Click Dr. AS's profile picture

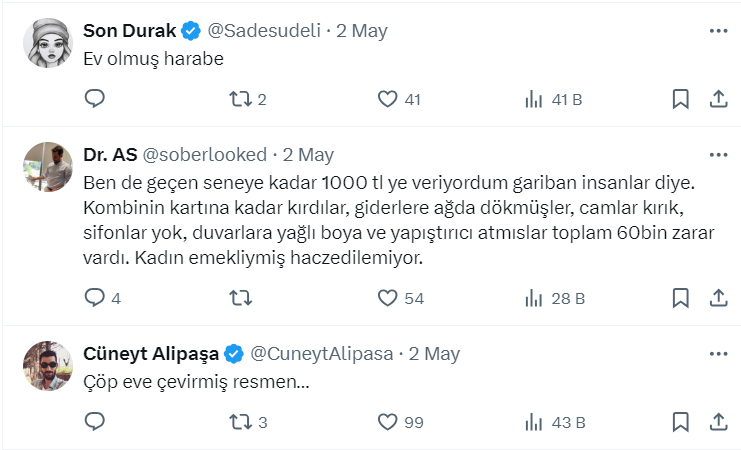point(46,167)
